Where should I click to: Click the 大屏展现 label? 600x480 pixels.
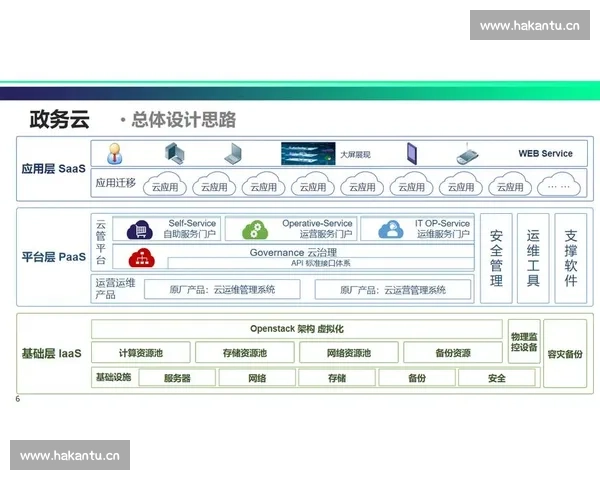355,155
